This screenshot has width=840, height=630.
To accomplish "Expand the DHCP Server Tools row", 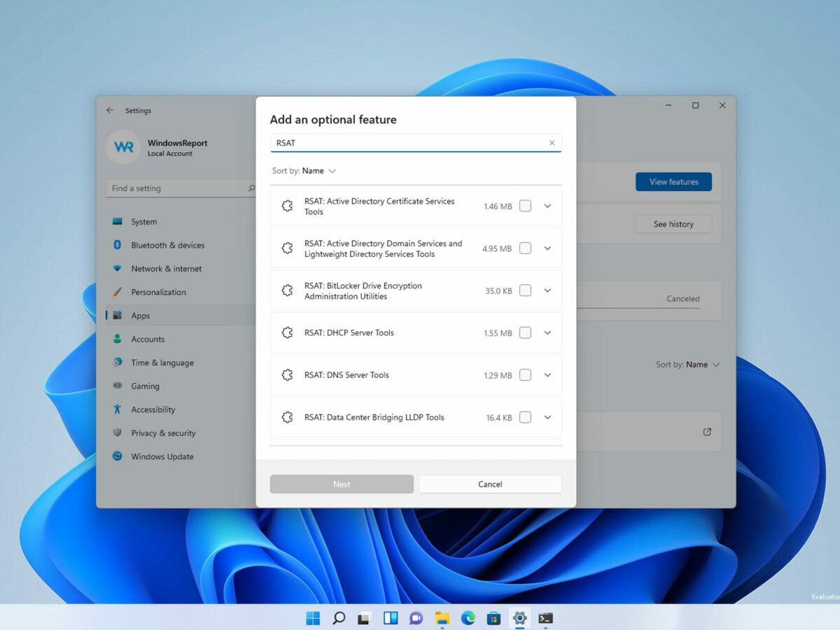I will tap(547, 332).
